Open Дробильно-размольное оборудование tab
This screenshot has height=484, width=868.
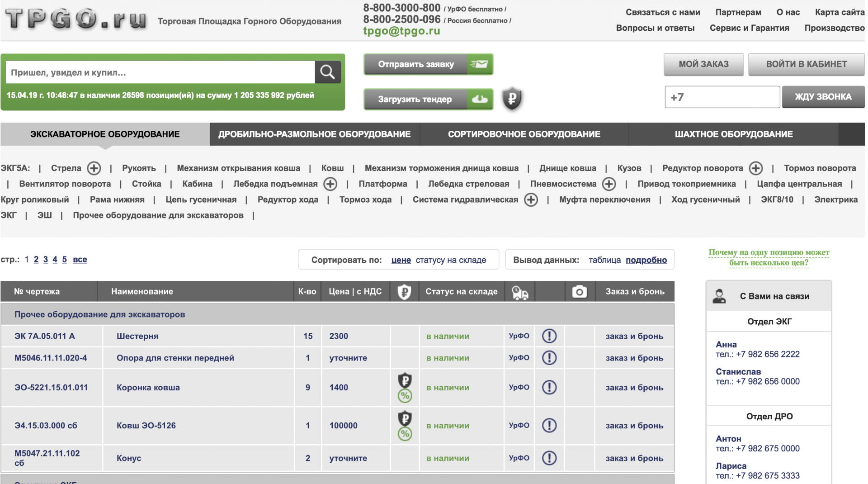pos(314,134)
